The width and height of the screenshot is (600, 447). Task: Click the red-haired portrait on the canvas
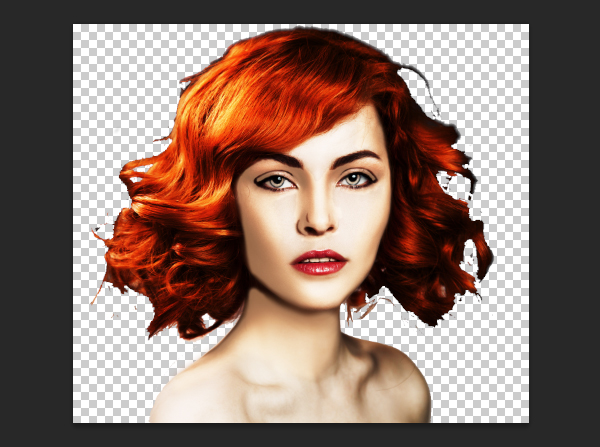293,225
